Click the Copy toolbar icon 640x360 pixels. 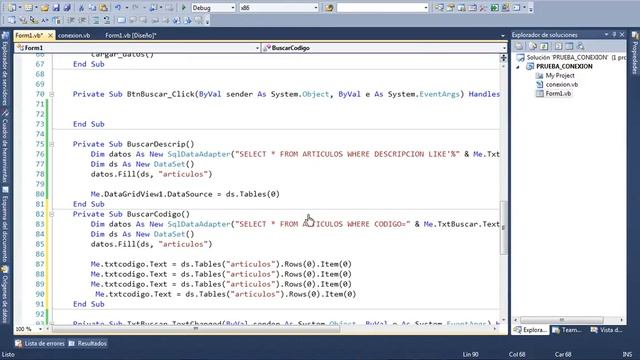pyautogui.click(x=92, y=8)
